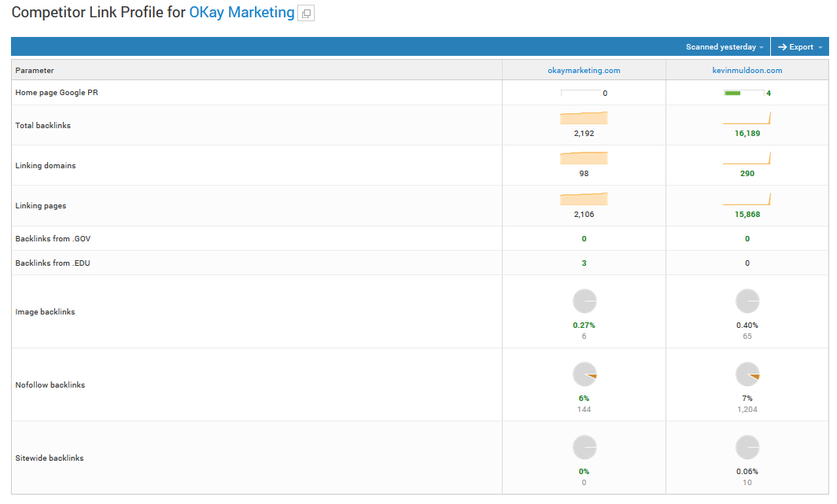This screenshot has width=837, height=504.
Task: Open the OKay Marketing project link
Action: (242, 13)
